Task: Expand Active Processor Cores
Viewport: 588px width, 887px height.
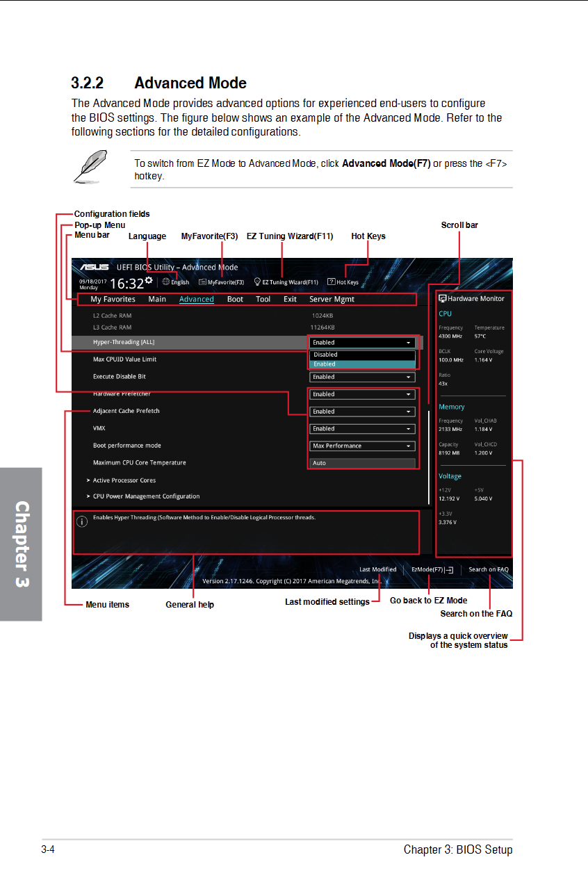Action: 121,480
